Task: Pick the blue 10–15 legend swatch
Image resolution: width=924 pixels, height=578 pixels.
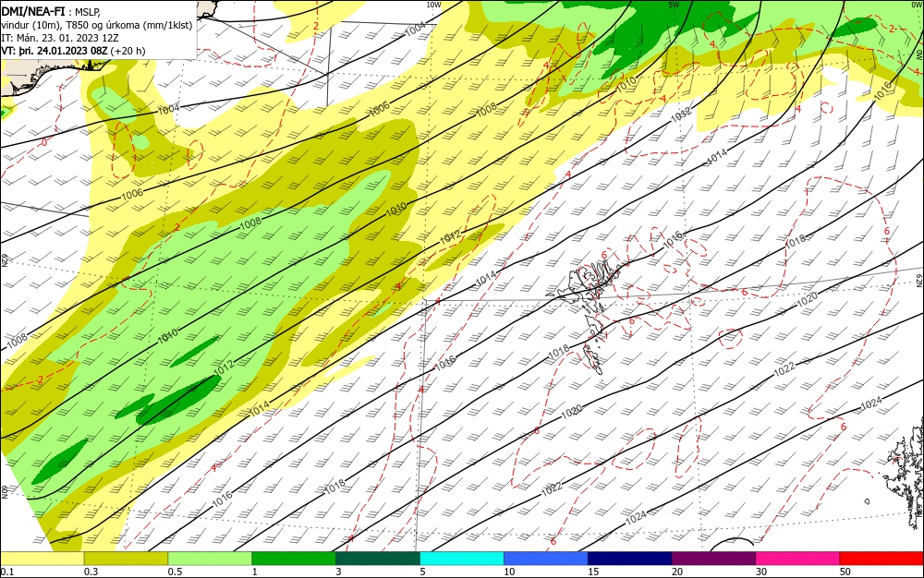Action: tap(546, 559)
